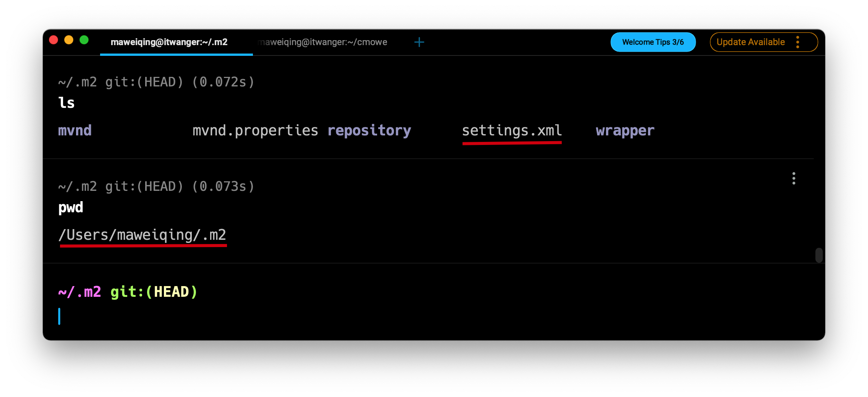The width and height of the screenshot is (868, 397).
Task: Click the mvnd.properties file name
Action: click(255, 131)
